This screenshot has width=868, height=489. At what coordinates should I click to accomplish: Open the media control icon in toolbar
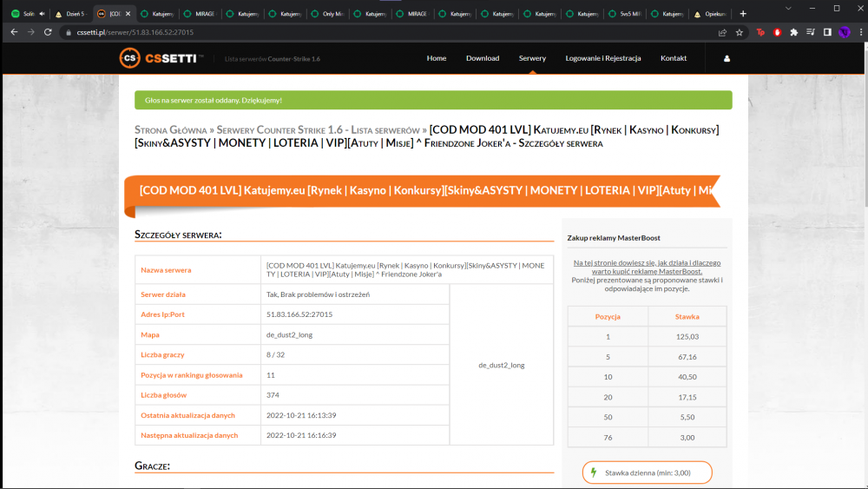pyautogui.click(x=811, y=33)
